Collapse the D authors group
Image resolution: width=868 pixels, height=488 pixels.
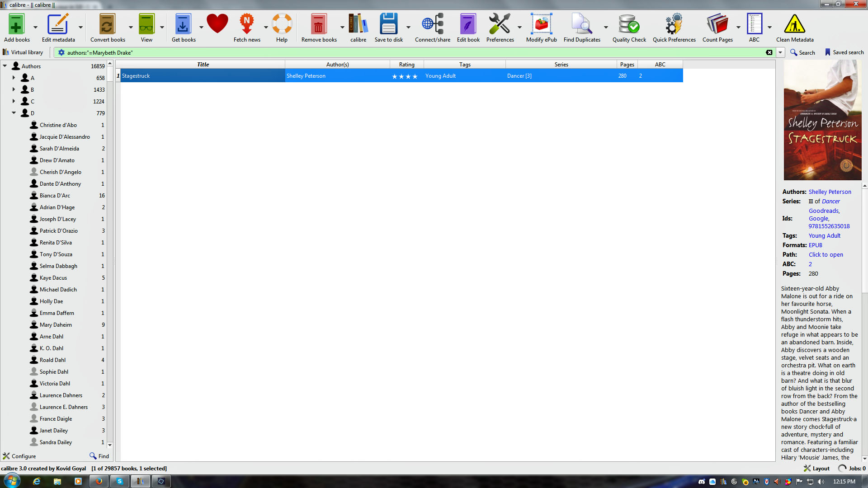[14, 113]
